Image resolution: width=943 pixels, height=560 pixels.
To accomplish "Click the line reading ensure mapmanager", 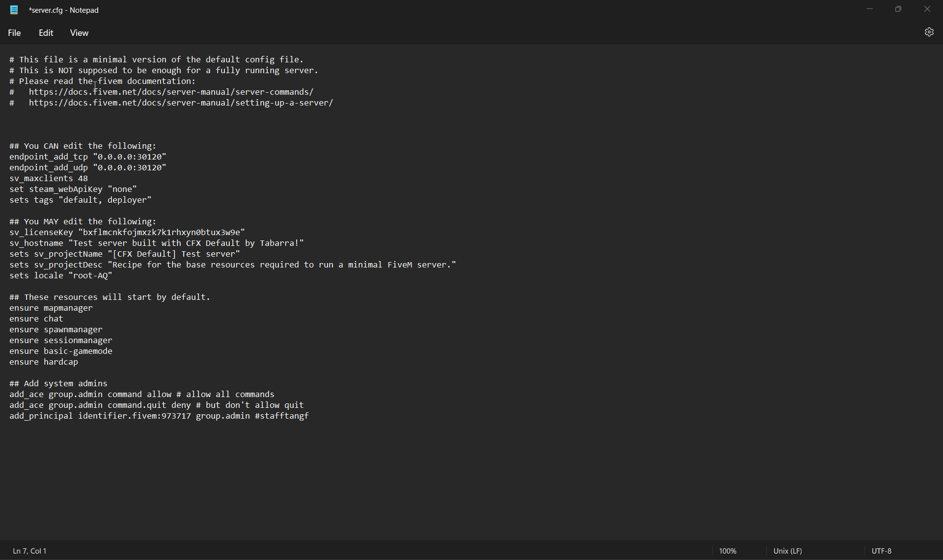I will pyautogui.click(x=51, y=308).
